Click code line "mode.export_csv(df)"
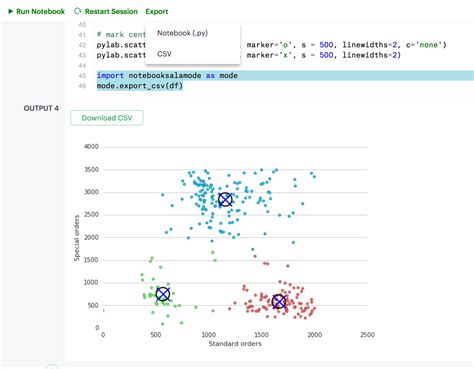The image size is (474, 369). 140,86
